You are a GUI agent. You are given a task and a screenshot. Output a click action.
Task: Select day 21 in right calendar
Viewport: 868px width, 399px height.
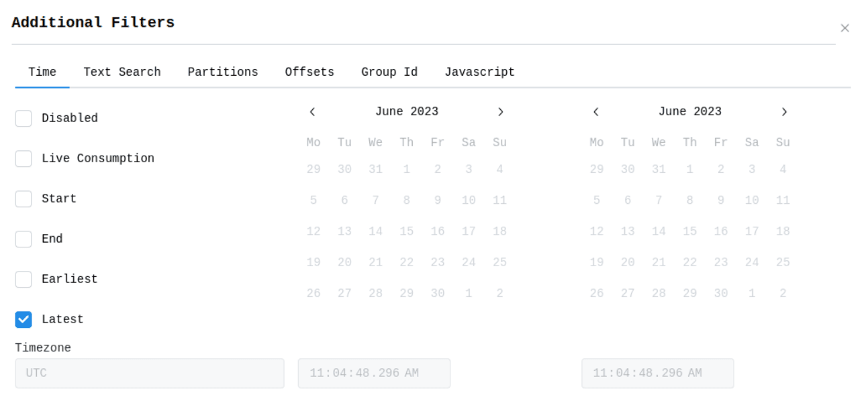(659, 263)
